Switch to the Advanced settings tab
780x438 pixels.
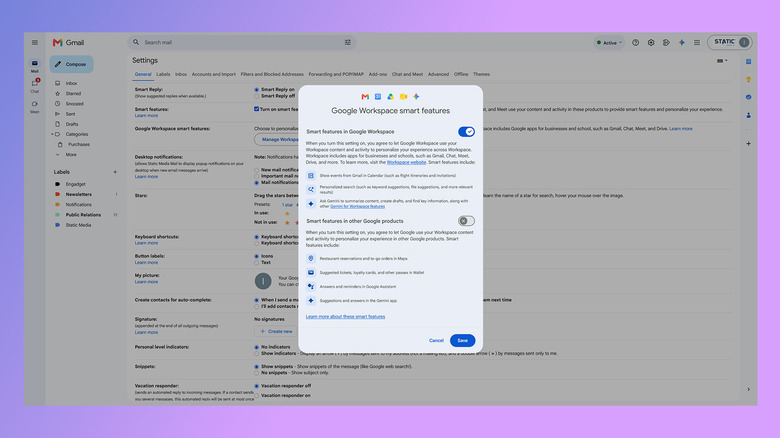[x=438, y=74]
